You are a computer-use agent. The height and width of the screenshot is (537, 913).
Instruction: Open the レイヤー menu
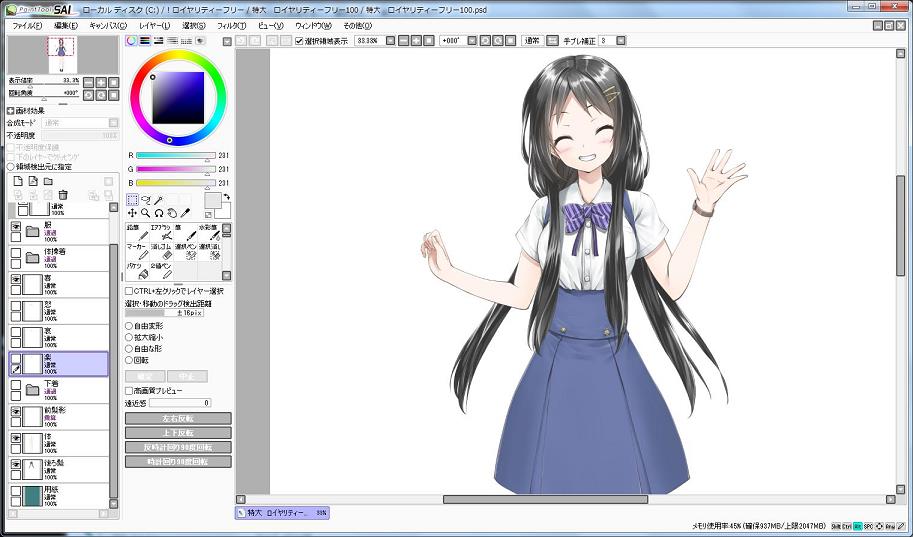pos(154,25)
